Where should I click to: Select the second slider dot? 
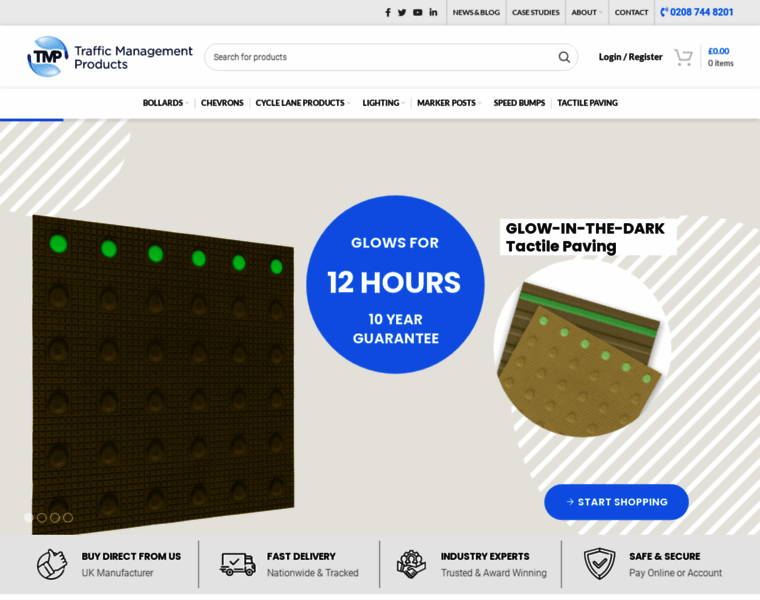(42, 518)
